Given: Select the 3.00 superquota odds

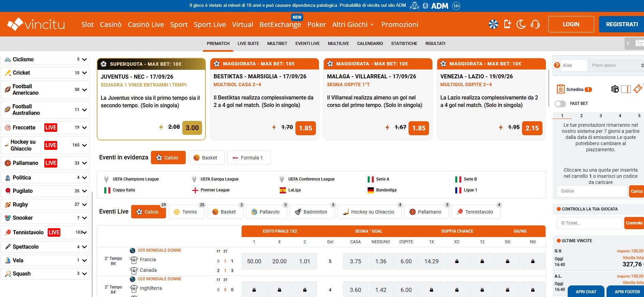Looking at the screenshot, I should coord(192,128).
